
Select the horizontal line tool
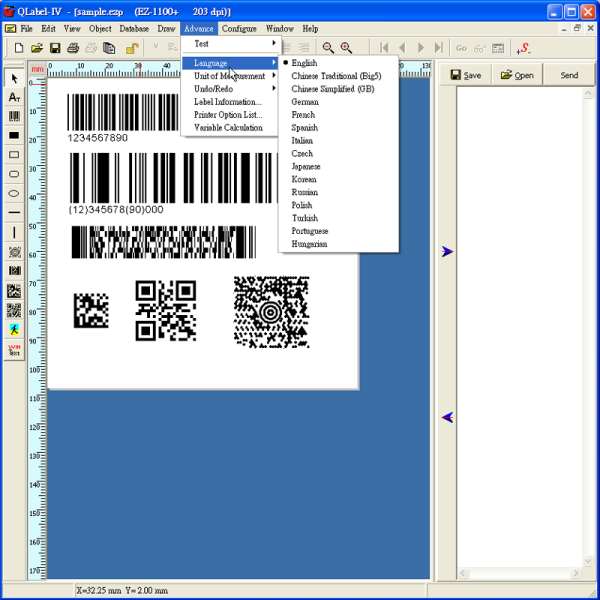click(14, 212)
